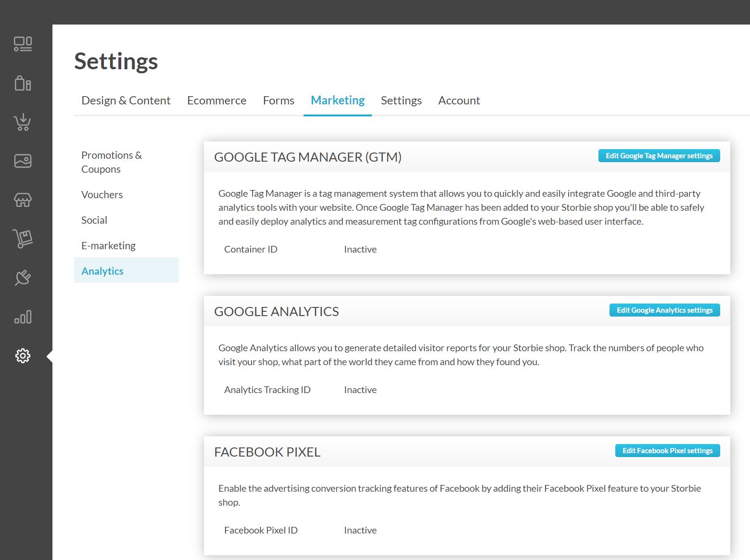Image resolution: width=750 pixels, height=560 pixels.
Task: Click the GOOGLE TAG MANAGER (GTM) heading
Action: [308, 157]
